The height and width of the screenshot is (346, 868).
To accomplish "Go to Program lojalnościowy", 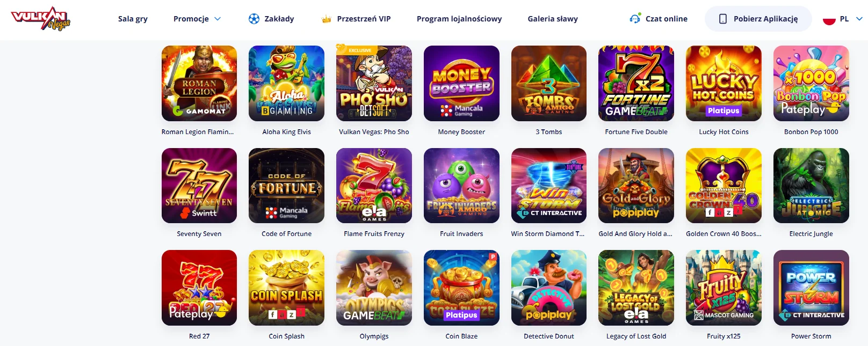I will tap(459, 19).
